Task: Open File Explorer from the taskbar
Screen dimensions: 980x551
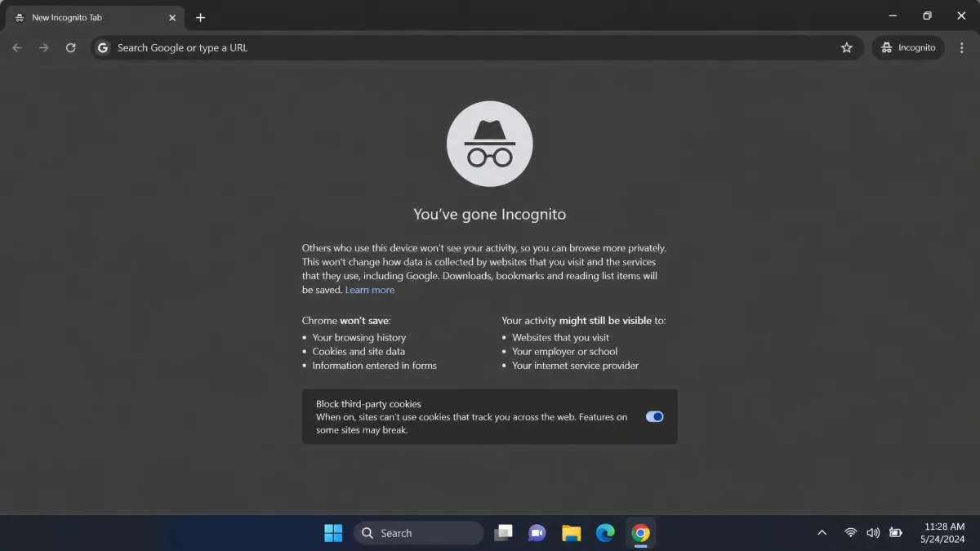Action: [x=572, y=533]
